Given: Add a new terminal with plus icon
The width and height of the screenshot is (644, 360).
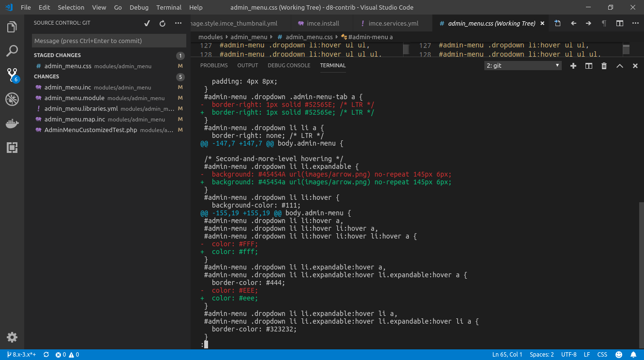Looking at the screenshot, I should pos(573,66).
